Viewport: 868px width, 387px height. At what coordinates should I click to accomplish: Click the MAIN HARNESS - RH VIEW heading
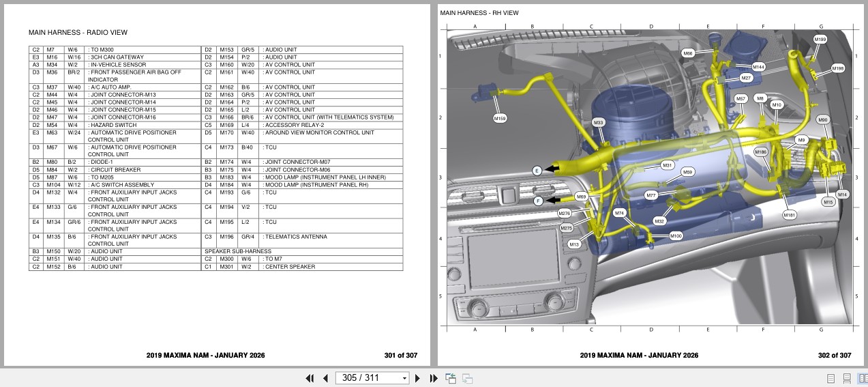point(479,13)
